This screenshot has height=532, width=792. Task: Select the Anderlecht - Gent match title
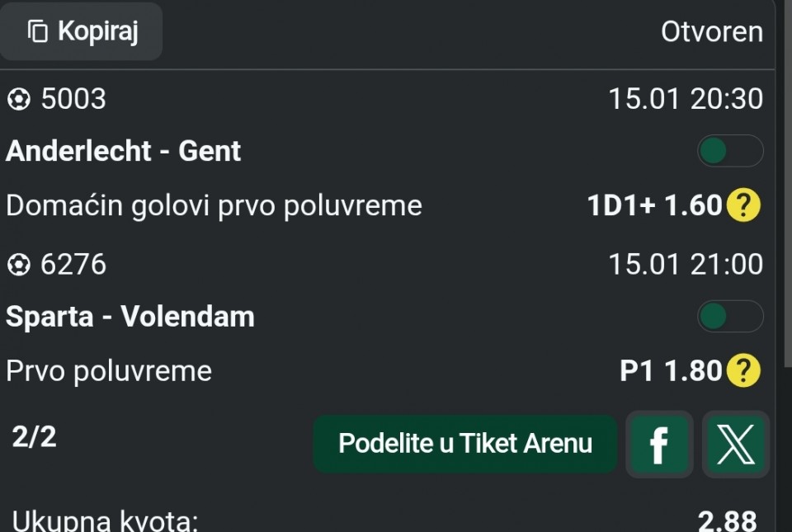click(124, 151)
